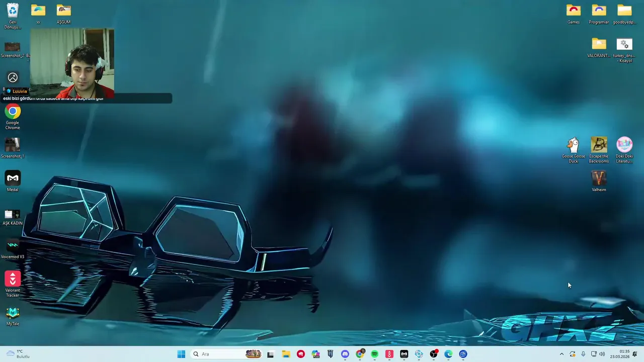Open the VALORANT folder on desktop

pos(599,47)
